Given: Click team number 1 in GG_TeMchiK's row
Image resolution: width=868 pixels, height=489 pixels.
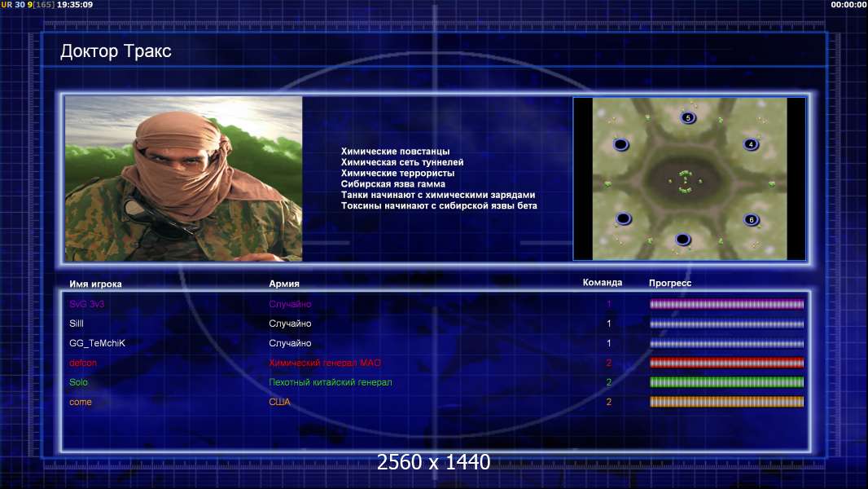Looking at the screenshot, I should pyautogui.click(x=608, y=343).
